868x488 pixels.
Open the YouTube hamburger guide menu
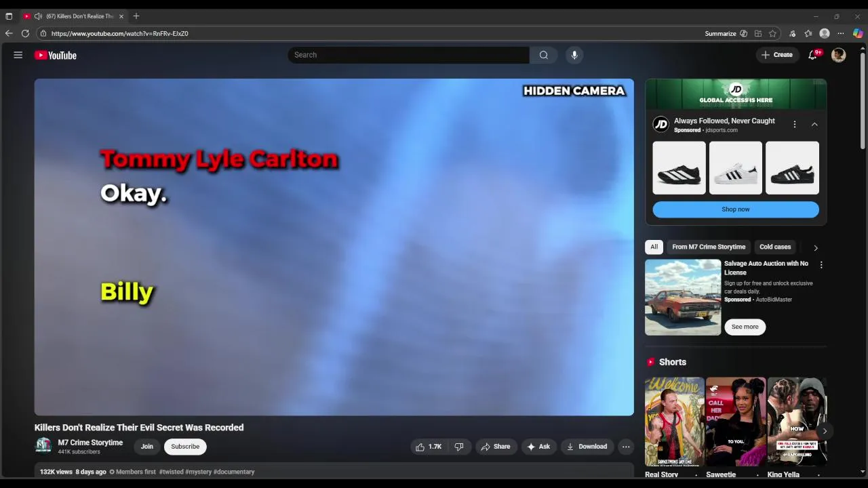coord(18,55)
